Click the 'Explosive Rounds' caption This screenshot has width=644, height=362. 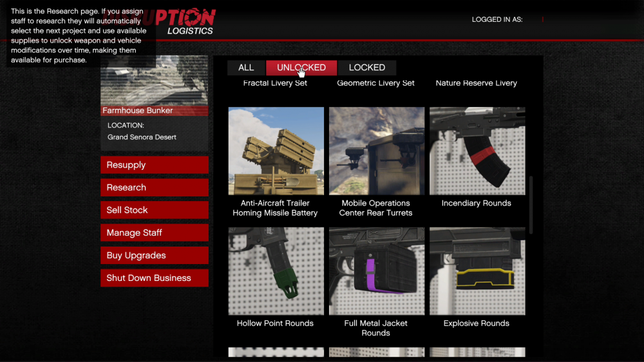tap(477, 323)
